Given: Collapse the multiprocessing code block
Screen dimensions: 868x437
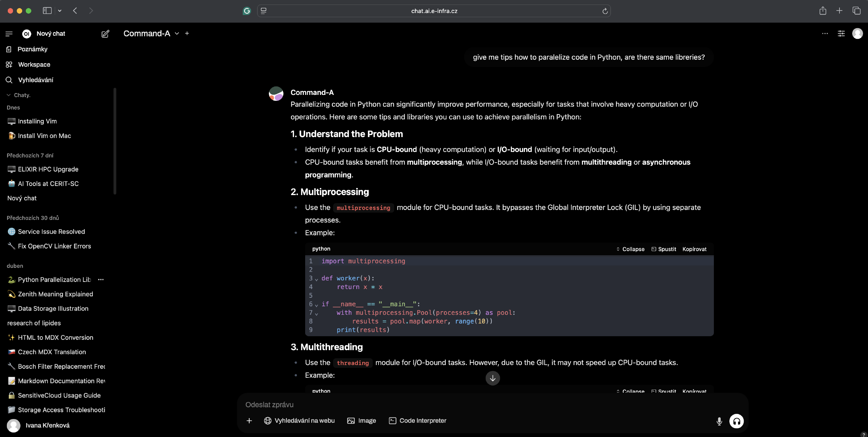Looking at the screenshot, I should [x=630, y=249].
